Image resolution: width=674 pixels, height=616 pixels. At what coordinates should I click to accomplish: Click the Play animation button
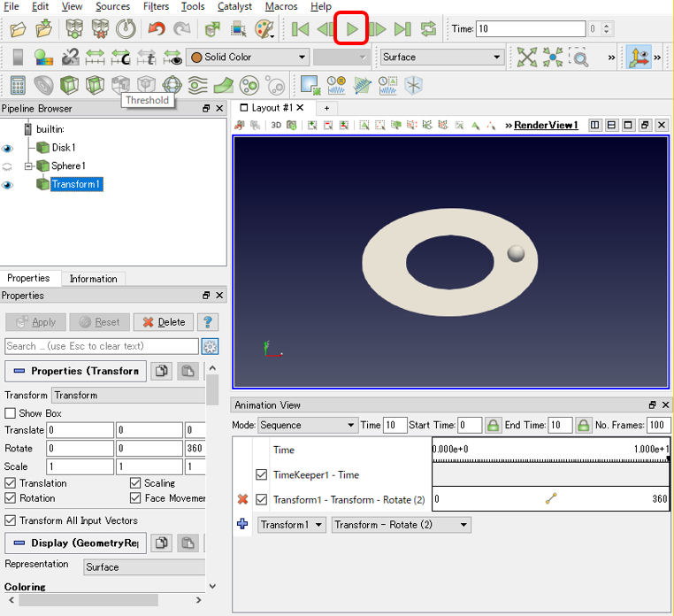tap(352, 29)
